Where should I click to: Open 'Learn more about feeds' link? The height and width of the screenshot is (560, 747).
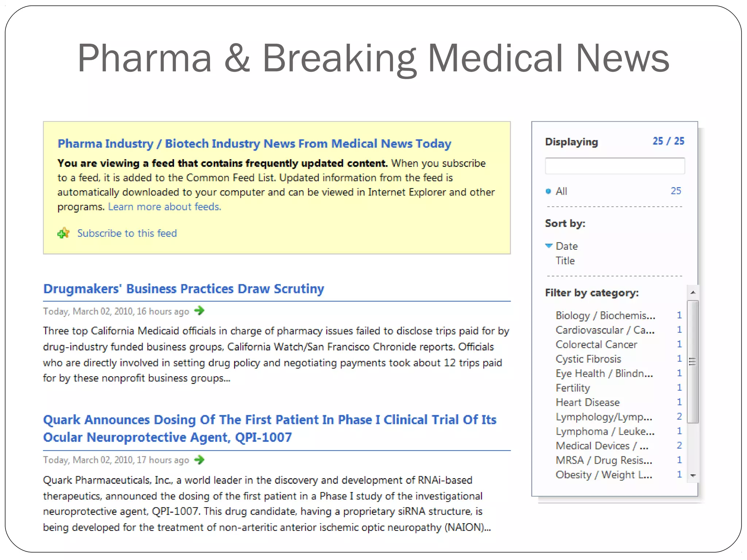pos(165,207)
